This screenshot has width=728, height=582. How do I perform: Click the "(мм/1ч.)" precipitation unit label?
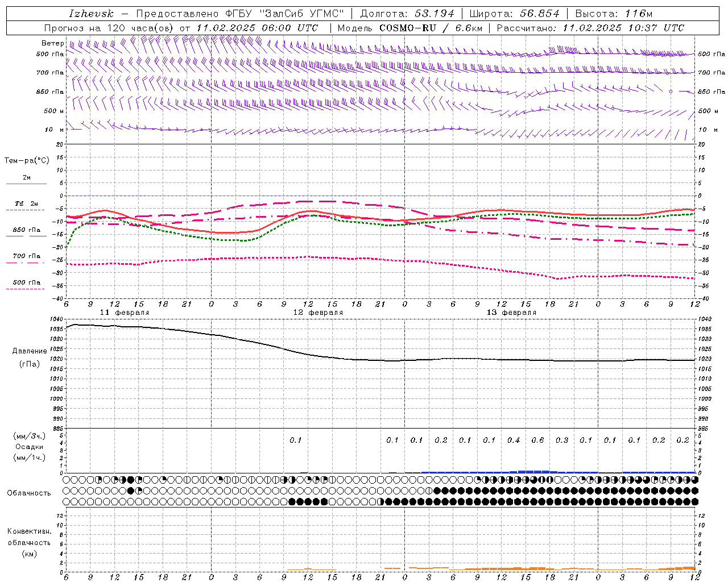click(x=30, y=458)
